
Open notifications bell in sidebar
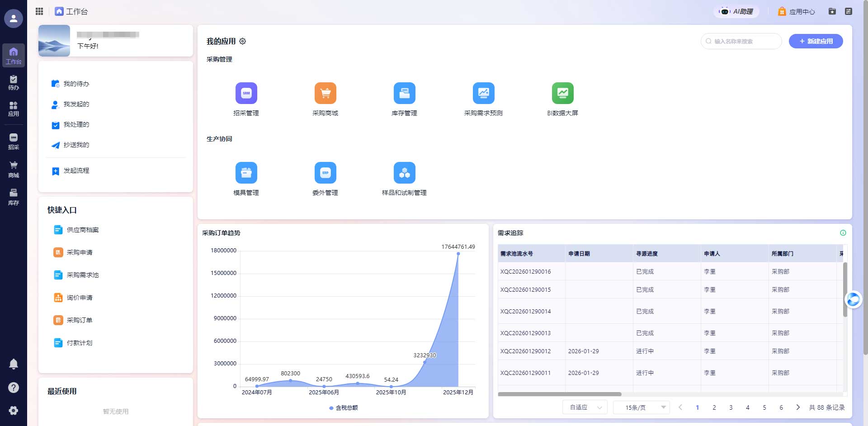coord(14,364)
